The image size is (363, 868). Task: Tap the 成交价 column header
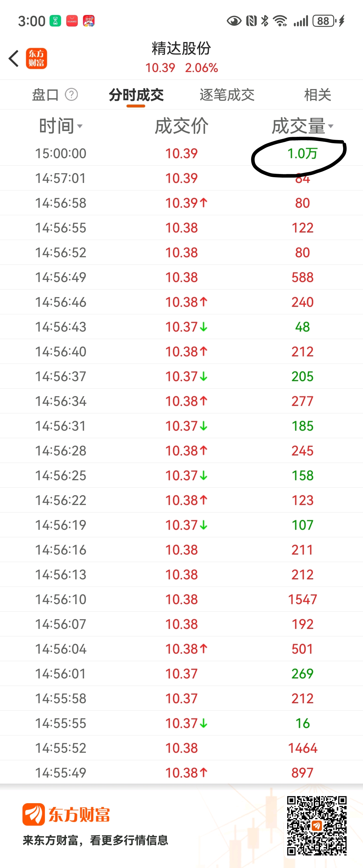(181, 126)
